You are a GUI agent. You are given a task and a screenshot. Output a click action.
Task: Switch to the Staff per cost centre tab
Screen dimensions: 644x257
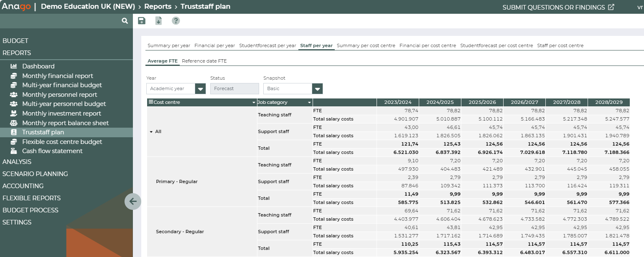560,45
